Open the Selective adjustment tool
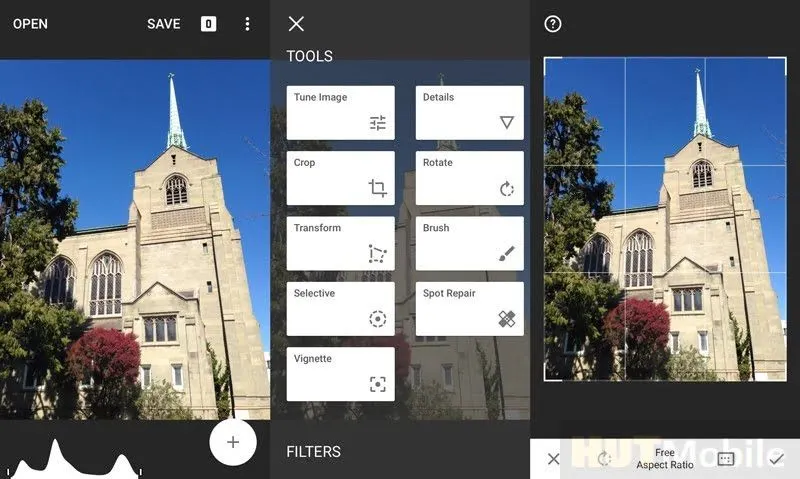 point(340,308)
